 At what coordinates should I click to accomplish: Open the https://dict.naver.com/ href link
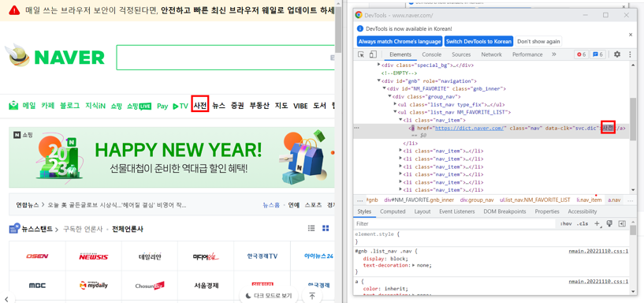[470, 129]
